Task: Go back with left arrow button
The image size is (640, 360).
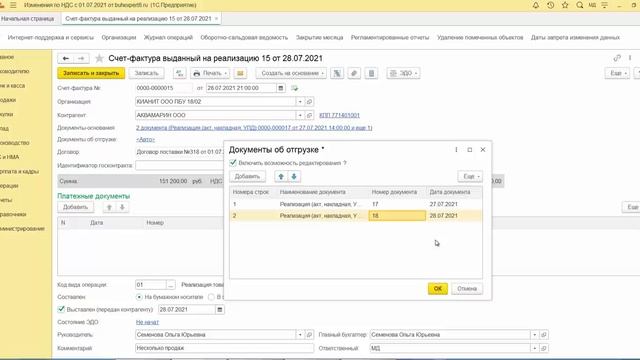Action: (x=66, y=58)
